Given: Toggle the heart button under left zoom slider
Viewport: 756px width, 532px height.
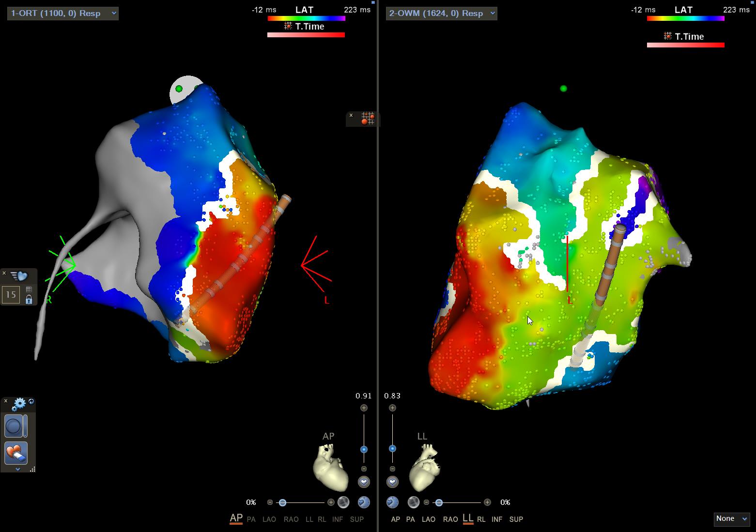Looking at the screenshot, I should (x=364, y=482).
